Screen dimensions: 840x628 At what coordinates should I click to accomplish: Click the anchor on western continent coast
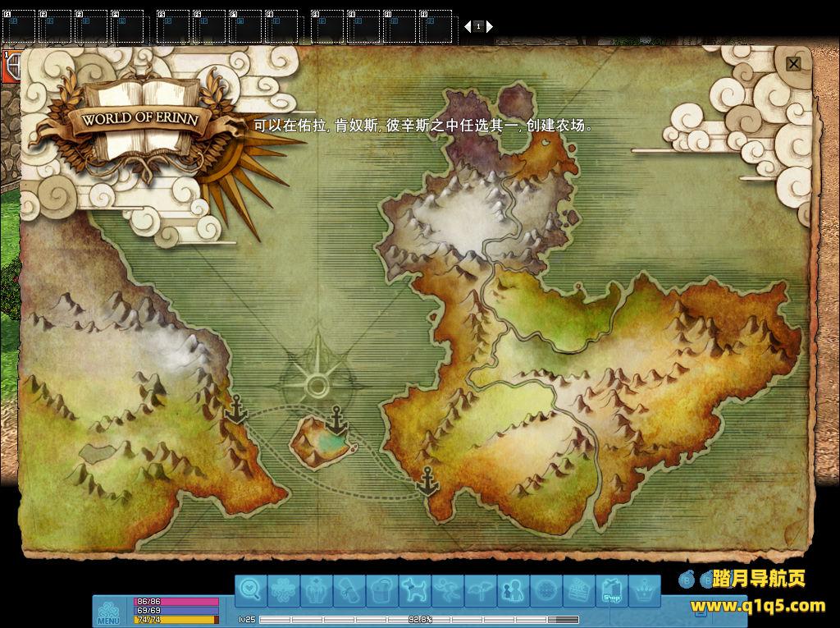click(235, 410)
